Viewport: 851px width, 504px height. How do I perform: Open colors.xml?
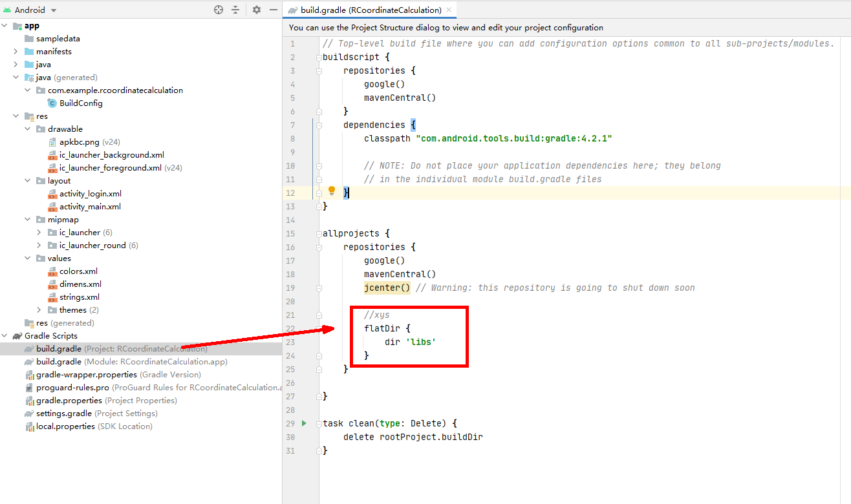tap(78, 271)
